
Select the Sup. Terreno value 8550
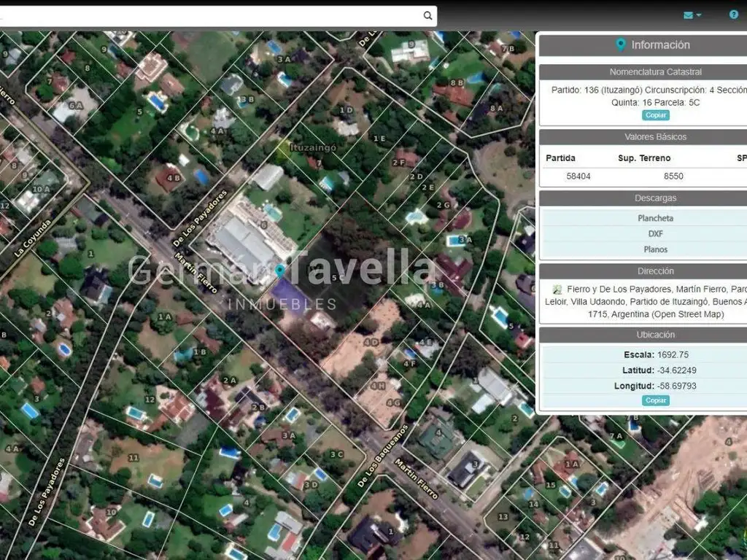673,176
